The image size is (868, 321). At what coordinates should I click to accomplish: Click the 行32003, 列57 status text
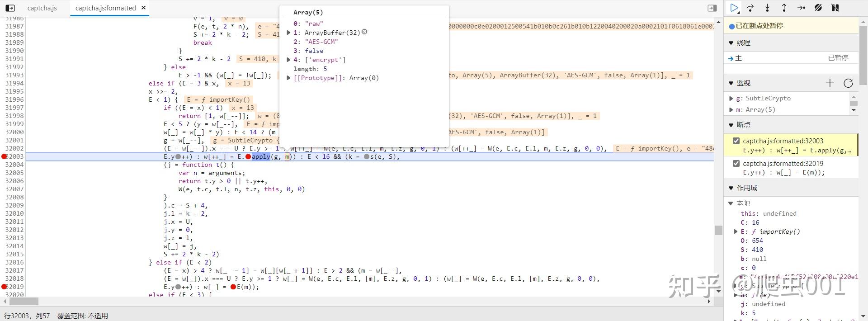coord(27,316)
